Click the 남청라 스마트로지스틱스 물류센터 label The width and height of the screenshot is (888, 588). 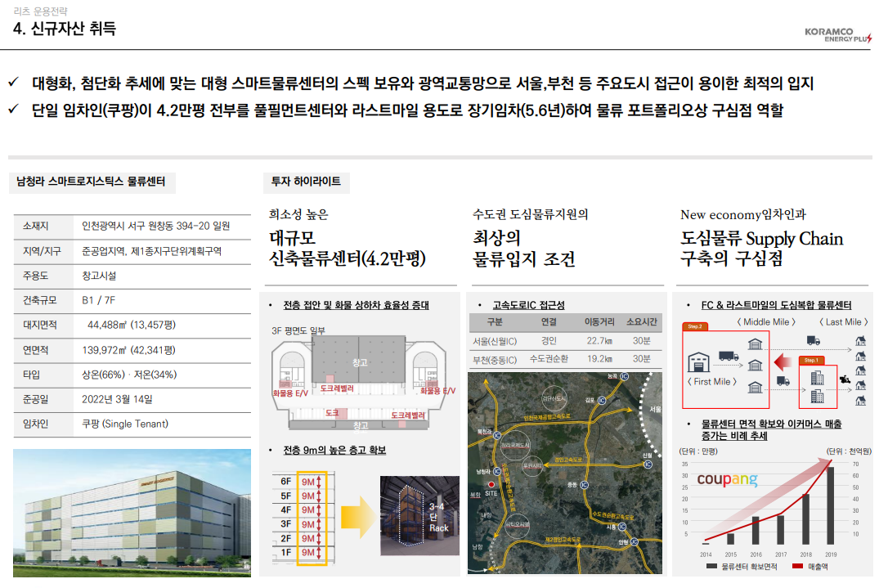tap(91, 182)
